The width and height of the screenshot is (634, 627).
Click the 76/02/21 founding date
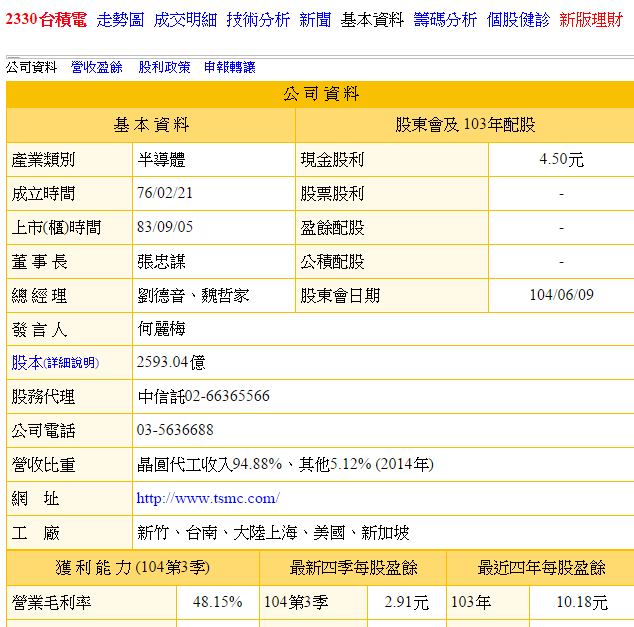[x=165, y=193]
